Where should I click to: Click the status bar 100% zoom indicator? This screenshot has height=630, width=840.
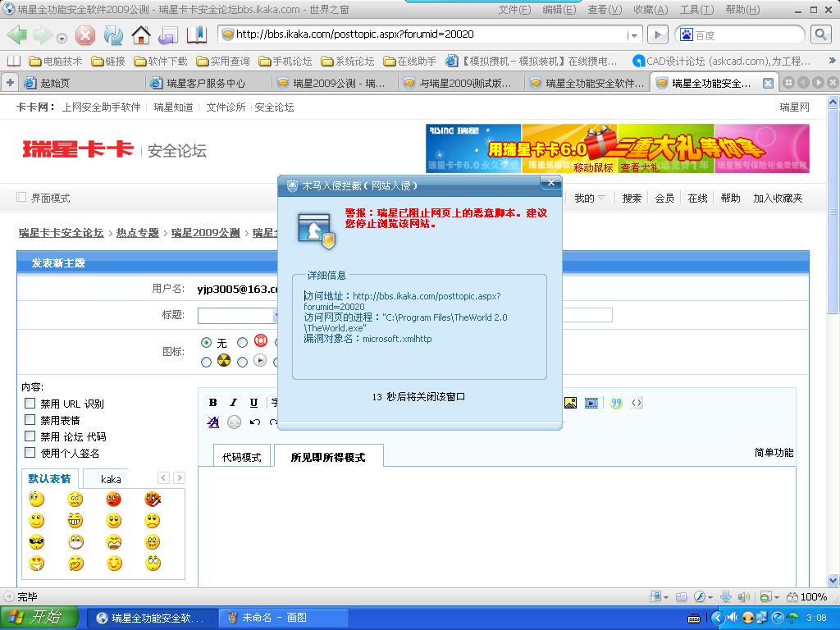[806, 596]
